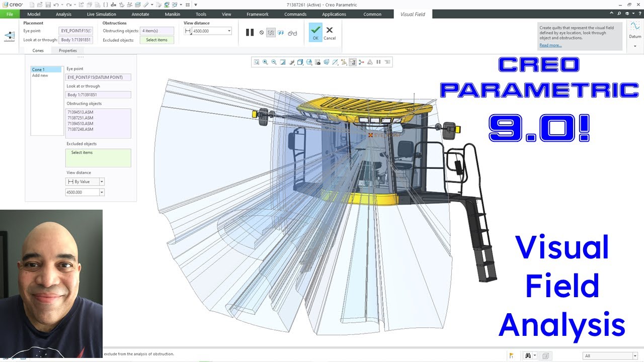Viewport: 644px width, 362px height.
Task: Click the Visual Field eye icon at ribbon left
Action: pos(9,36)
